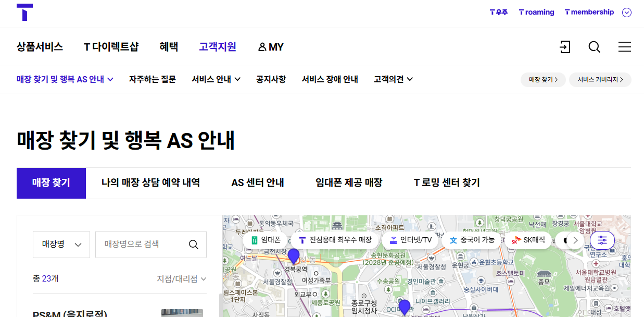Open the T 다이렉트샵 menu
The height and width of the screenshot is (317, 644).
pyautogui.click(x=111, y=47)
